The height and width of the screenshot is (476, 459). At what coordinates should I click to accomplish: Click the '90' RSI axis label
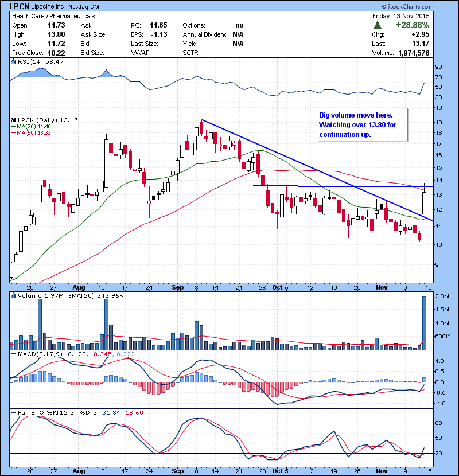click(x=438, y=67)
